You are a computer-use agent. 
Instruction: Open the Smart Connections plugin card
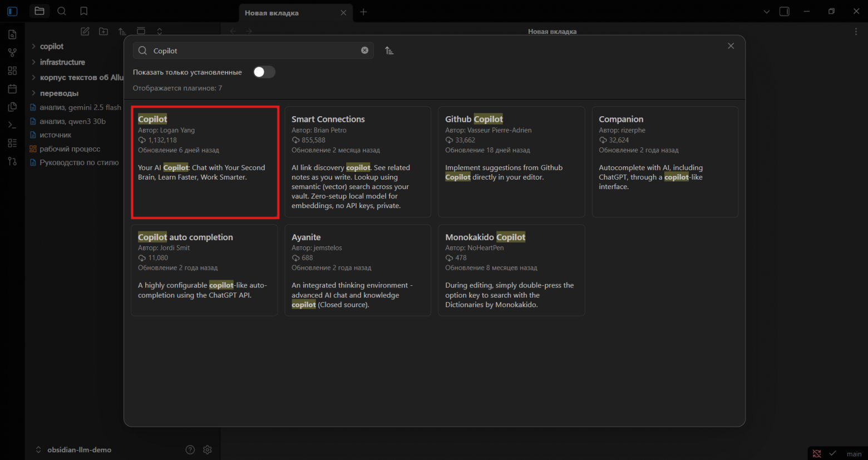pos(358,162)
